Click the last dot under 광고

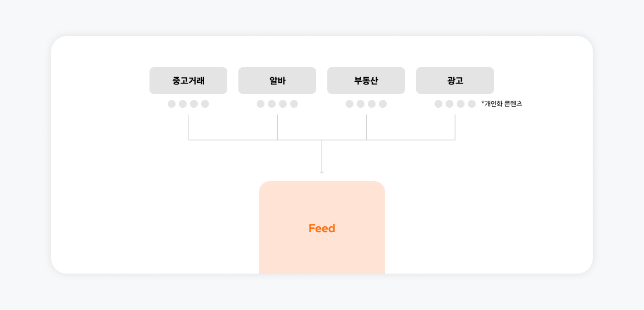[x=472, y=104]
